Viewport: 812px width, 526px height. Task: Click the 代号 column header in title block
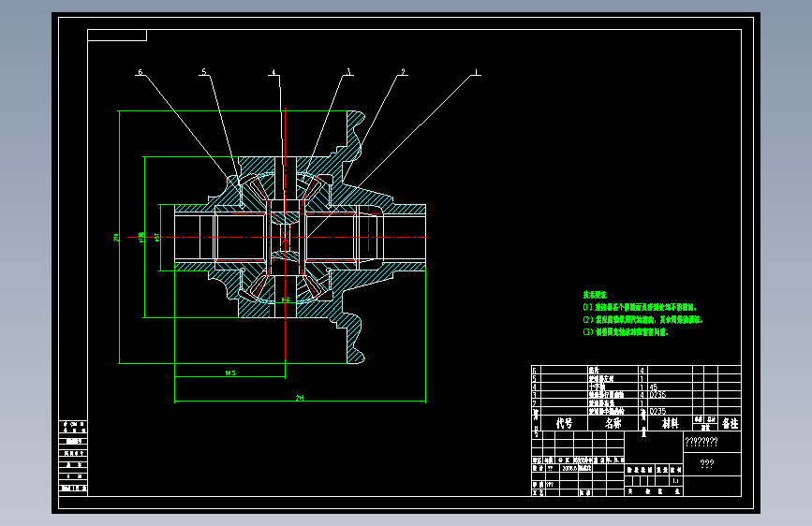click(564, 423)
